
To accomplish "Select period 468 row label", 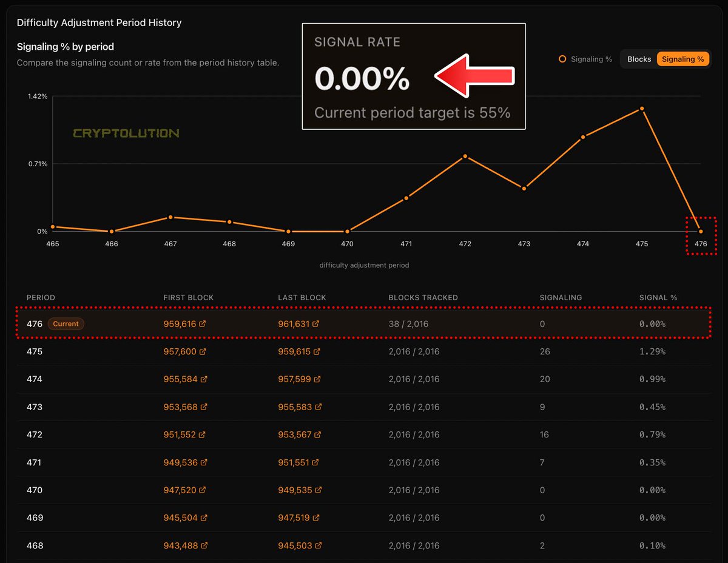I will 35,546.
